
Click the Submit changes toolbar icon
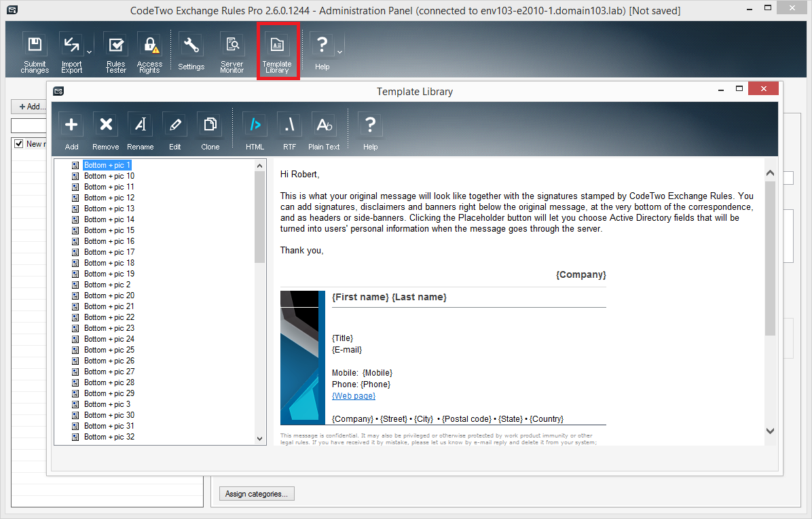[35, 52]
